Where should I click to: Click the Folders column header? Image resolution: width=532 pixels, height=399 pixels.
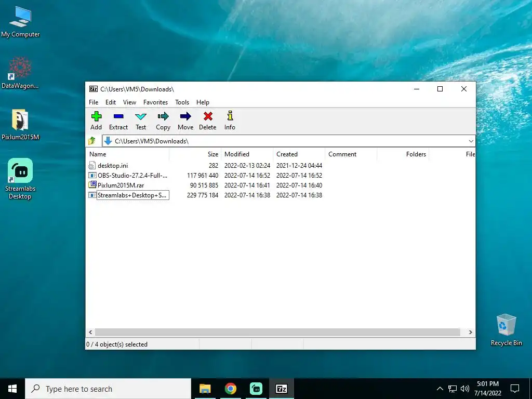403,154
